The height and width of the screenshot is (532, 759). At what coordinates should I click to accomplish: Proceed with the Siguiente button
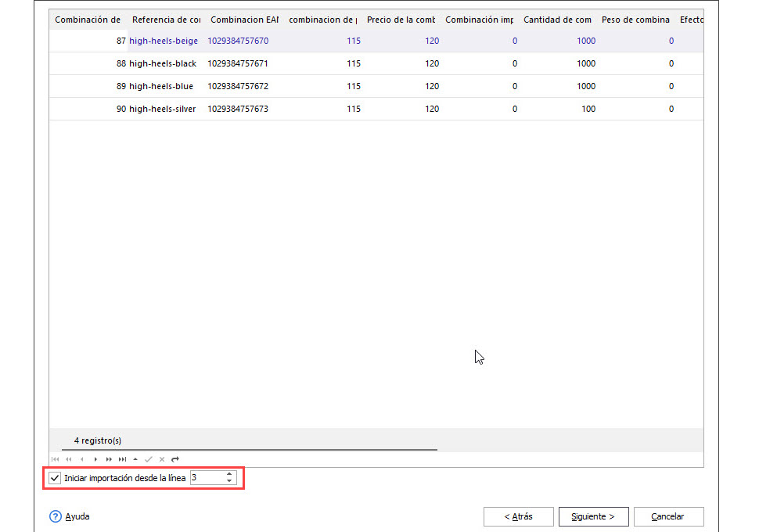coord(593,516)
